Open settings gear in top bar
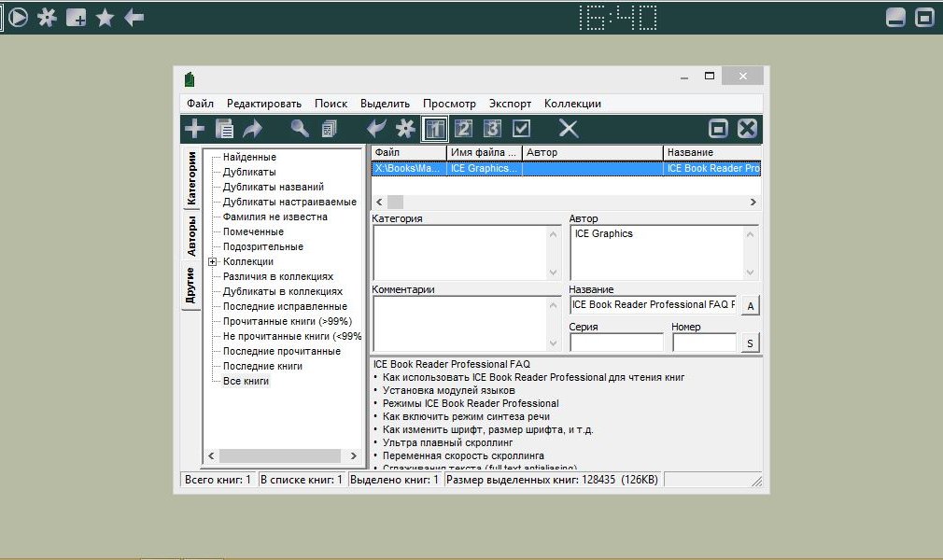The image size is (943, 560). click(47, 18)
